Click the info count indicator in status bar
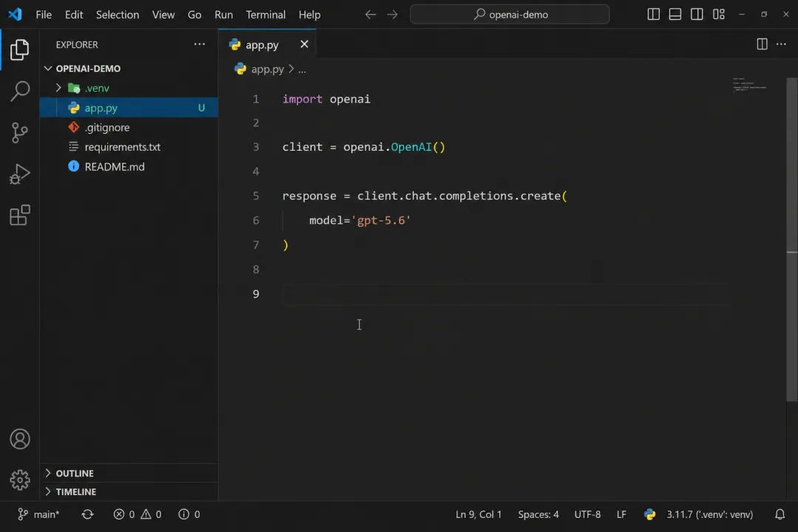 coord(189,514)
